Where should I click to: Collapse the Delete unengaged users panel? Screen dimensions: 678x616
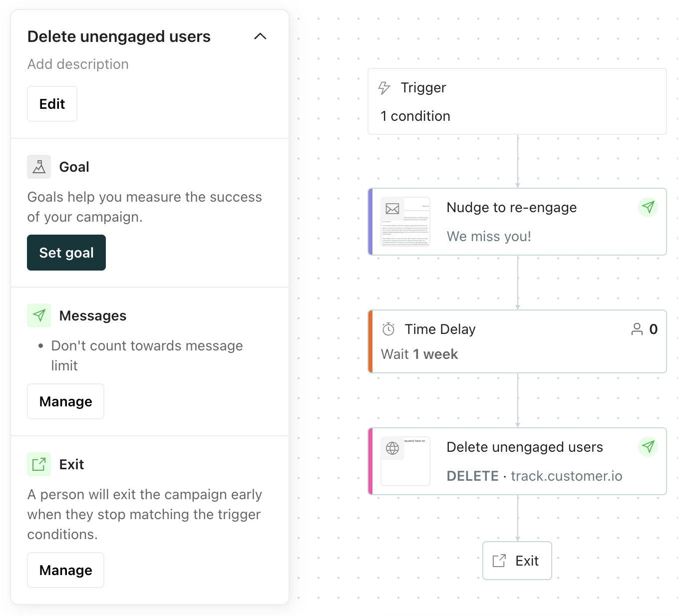point(260,36)
